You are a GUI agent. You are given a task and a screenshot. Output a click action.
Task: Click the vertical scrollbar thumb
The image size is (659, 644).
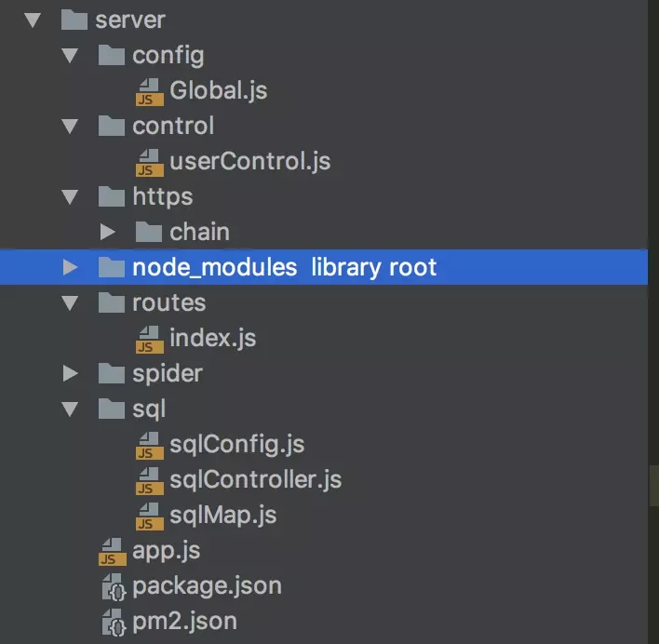click(654, 486)
